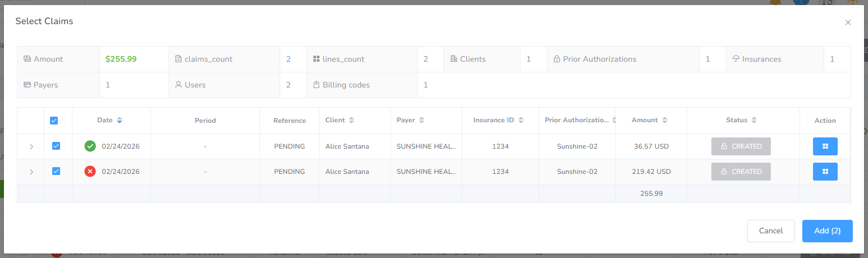Click grid action button for 36.57 USD claim
This screenshot has height=258, width=868.
[825, 146]
